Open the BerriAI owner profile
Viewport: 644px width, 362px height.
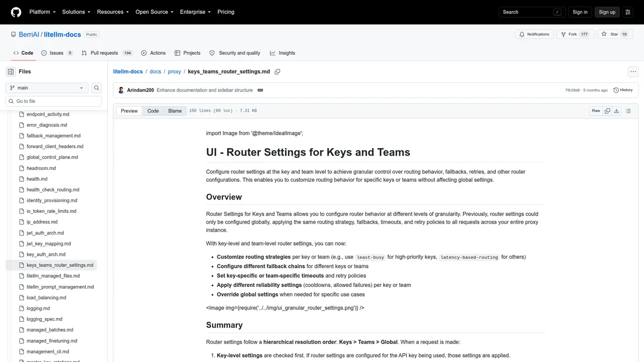pyautogui.click(x=29, y=34)
